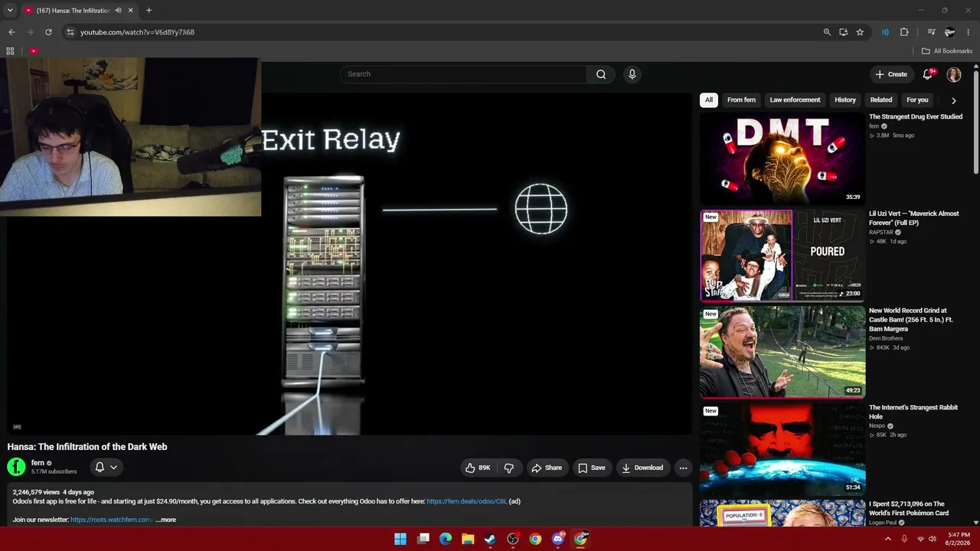980x551 pixels.
Task: Select the For you filter chip
Action: pyautogui.click(x=917, y=100)
